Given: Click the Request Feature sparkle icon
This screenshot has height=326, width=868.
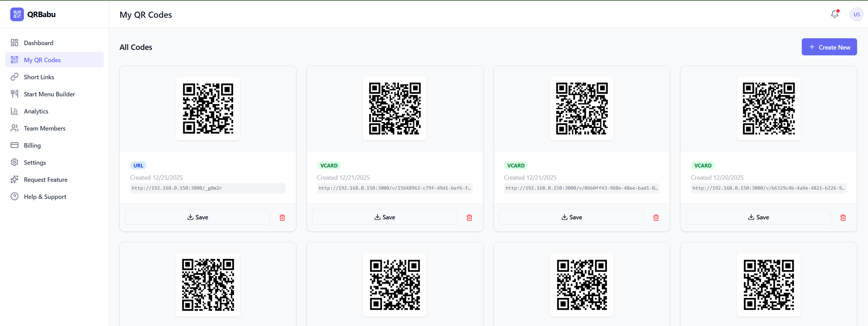Looking at the screenshot, I should pos(14,179).
